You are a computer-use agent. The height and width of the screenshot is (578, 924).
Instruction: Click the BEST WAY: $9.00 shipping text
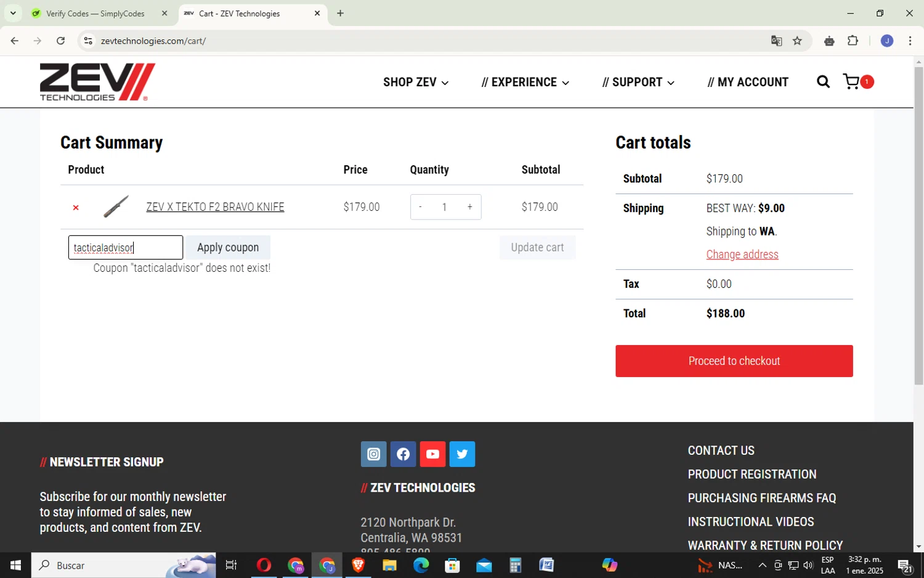tap(745, 208)
